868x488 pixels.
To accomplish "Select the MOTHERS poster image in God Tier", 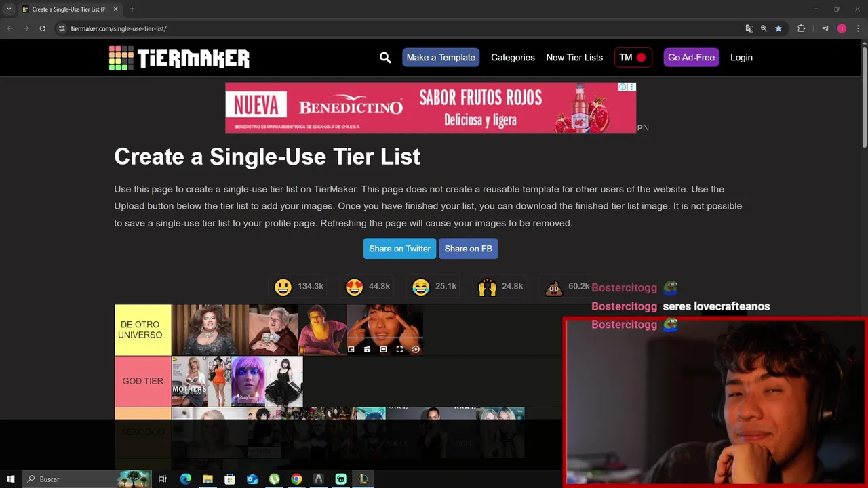I will [x=189, y=381].
